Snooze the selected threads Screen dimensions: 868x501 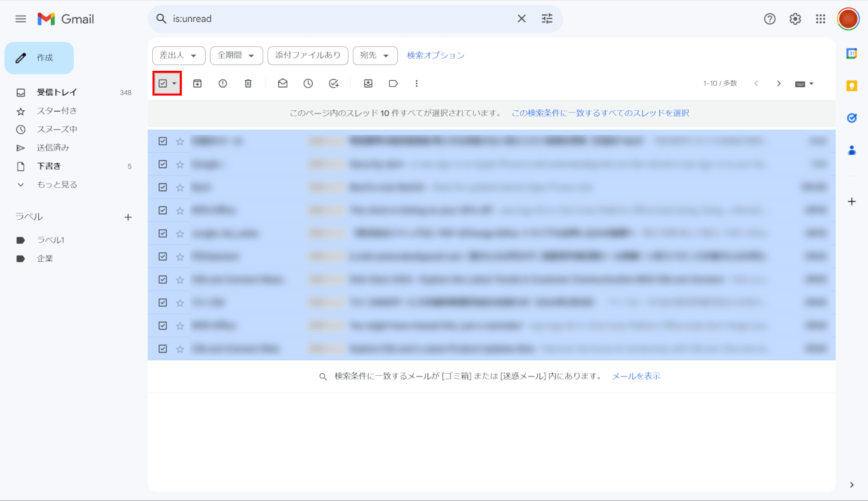[308, 83]
